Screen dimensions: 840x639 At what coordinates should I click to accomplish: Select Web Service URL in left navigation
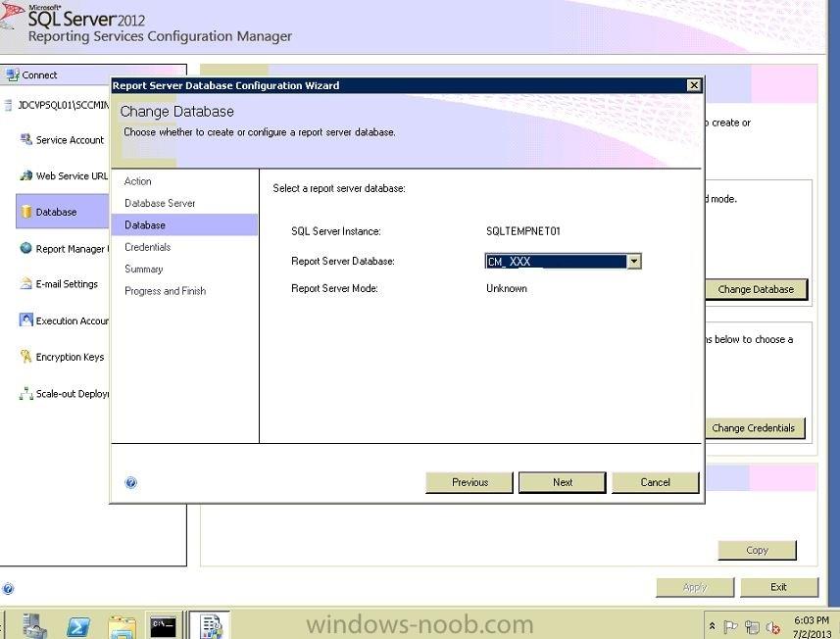click(72, 175)
